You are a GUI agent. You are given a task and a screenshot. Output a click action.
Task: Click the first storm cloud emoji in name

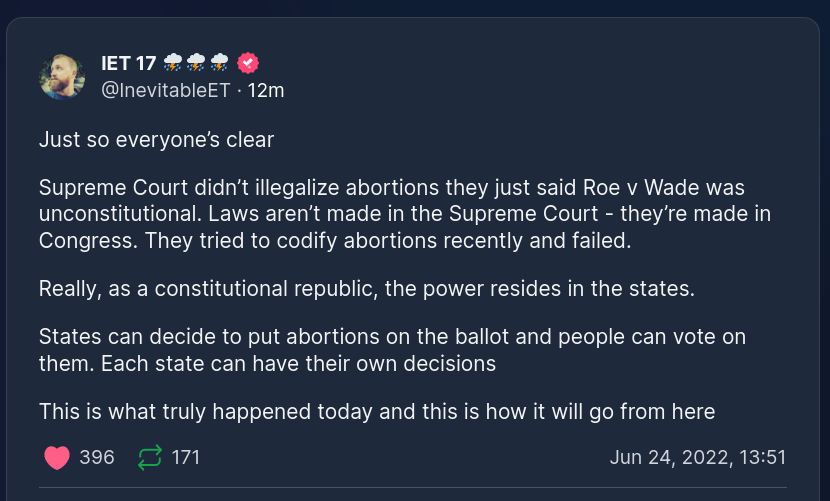[x=172, y=63]
